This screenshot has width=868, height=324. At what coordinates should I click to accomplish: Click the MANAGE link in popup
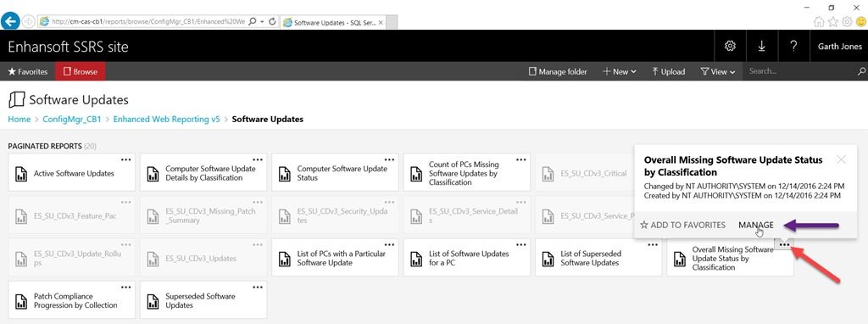click(755, 225)
